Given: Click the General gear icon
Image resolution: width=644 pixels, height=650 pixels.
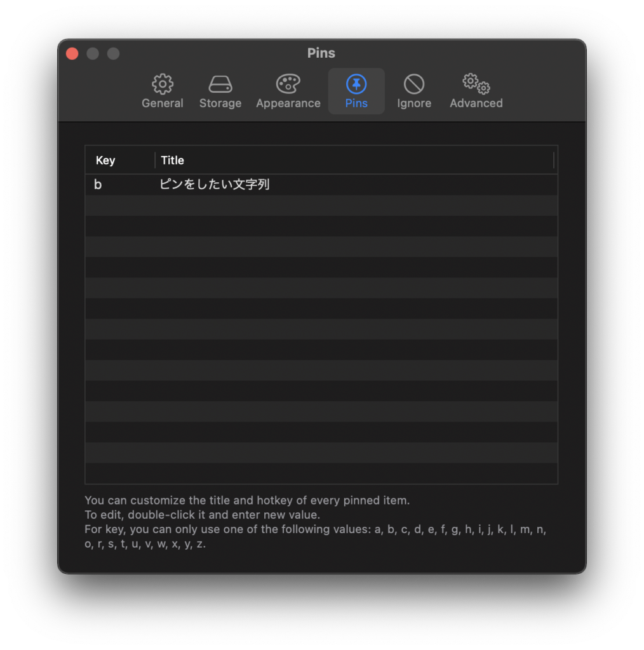Looking at the screenshot, I should pos(163,84).
